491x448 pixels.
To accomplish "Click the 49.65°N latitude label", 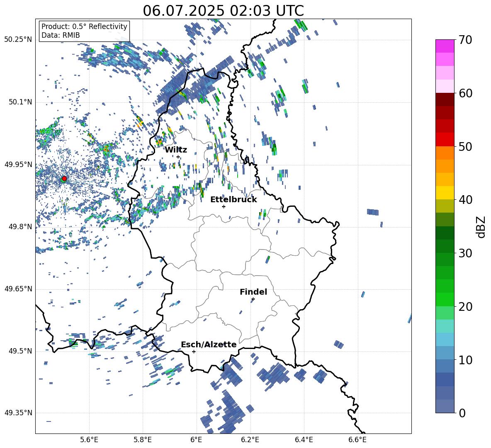I will [18, 289].
